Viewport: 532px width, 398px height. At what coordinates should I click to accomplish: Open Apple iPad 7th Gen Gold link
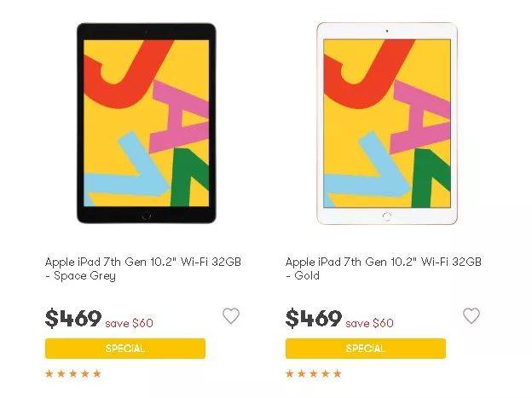(x=384, y=268)
